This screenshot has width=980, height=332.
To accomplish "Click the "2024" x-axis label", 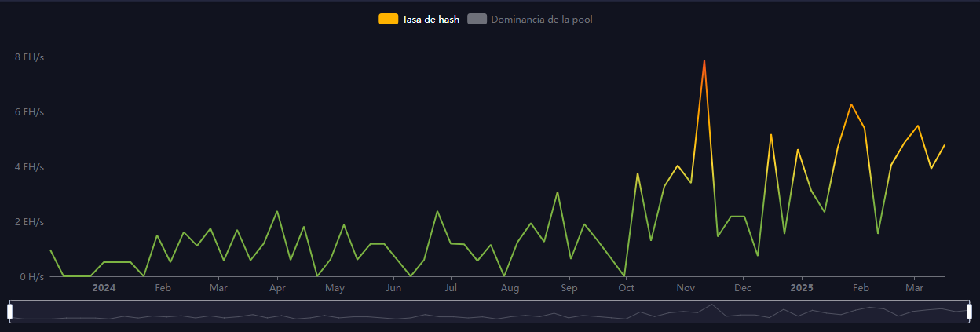I will [x=104, y=288].
